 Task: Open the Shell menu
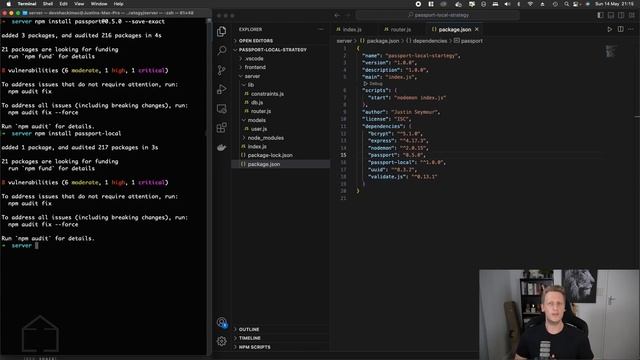tap(48, 4)
